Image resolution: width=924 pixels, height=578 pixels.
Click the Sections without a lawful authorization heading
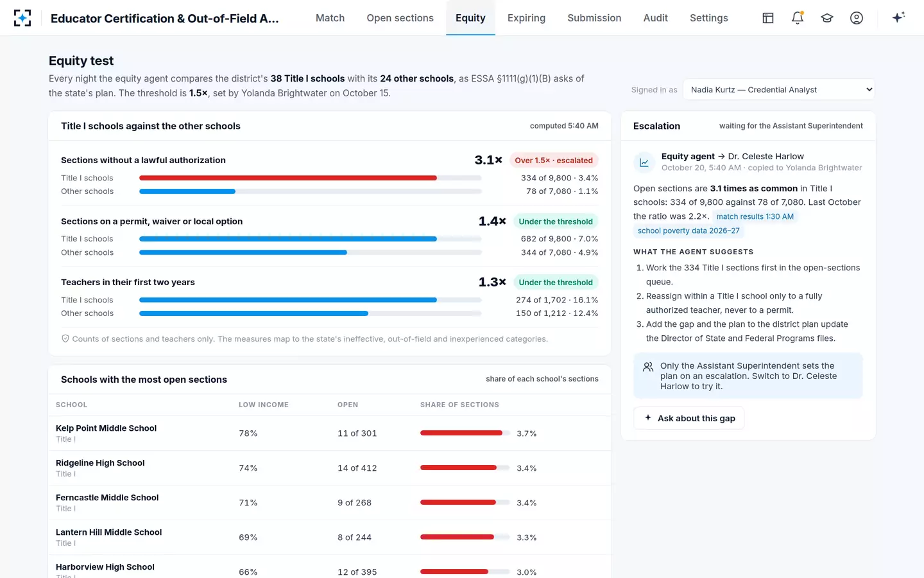coord(143,160)
